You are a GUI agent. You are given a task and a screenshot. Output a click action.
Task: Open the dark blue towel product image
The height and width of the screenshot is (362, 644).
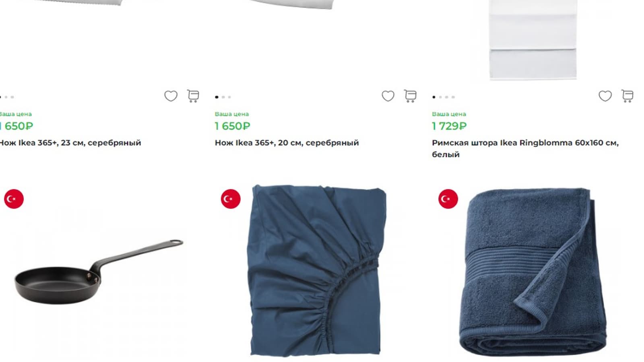click(533, 271)
